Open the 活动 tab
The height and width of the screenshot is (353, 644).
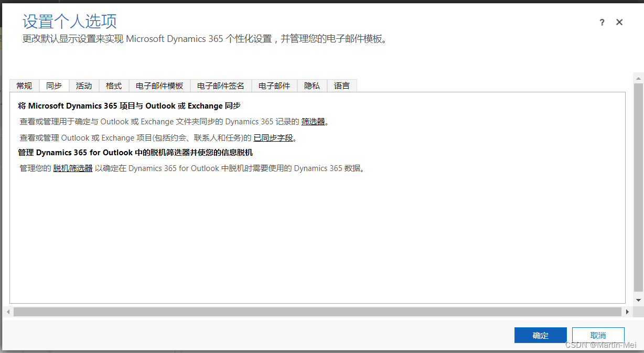(x=84, y=85)
